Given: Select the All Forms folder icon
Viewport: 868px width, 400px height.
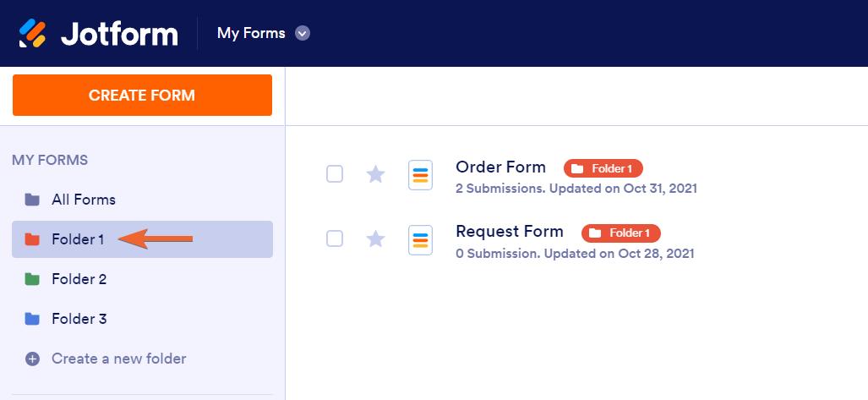Looking at the screenshot, I should point(32,200).
